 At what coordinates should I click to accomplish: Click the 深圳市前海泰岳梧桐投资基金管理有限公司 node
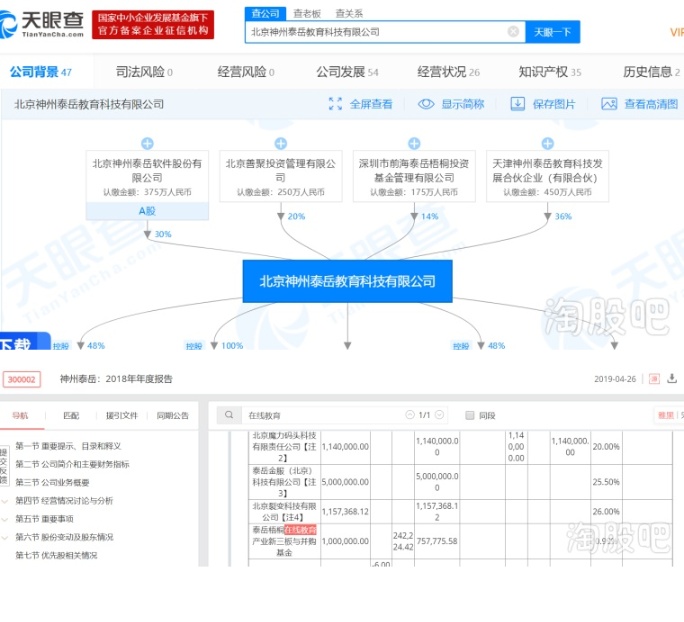(x=414, y=176)
